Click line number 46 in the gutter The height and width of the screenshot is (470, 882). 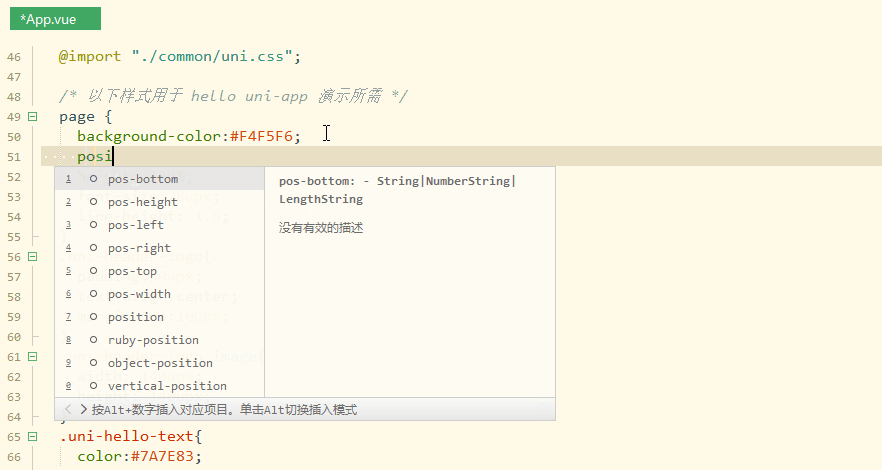click(13, 57)
